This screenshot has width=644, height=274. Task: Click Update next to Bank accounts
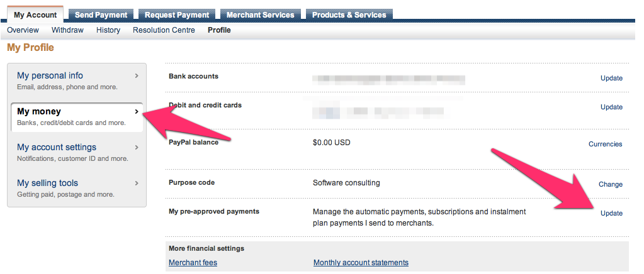point(611,78)
